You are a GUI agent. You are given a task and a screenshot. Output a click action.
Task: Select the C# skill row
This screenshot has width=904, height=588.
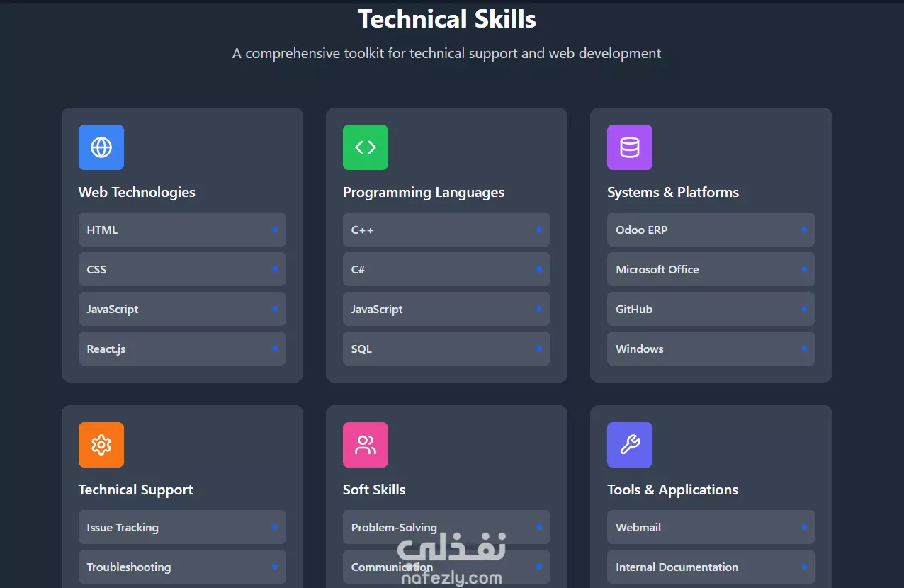point(446,269)
